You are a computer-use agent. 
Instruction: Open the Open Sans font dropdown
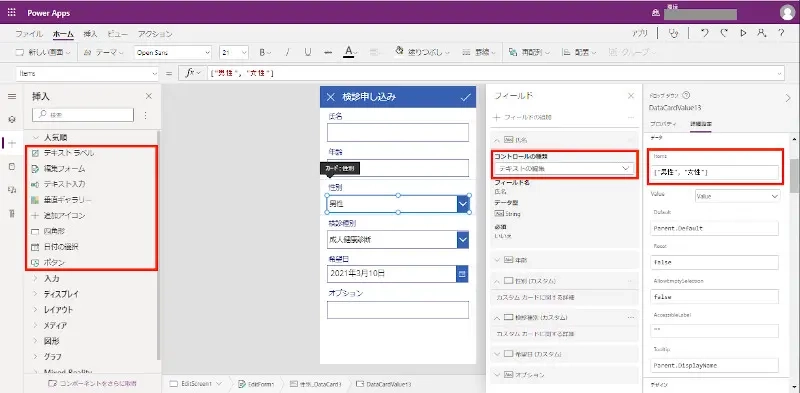coord(173,52)
